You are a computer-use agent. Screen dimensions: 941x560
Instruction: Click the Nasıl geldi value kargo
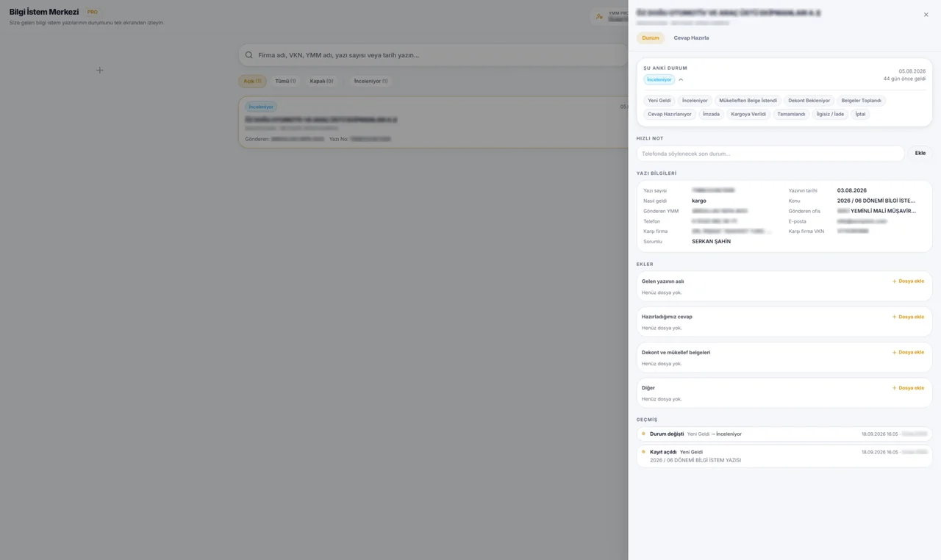[x=699, y=201]
